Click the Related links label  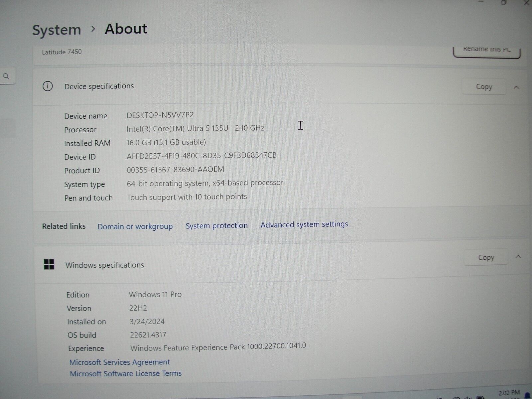click(x=64, y=226)
